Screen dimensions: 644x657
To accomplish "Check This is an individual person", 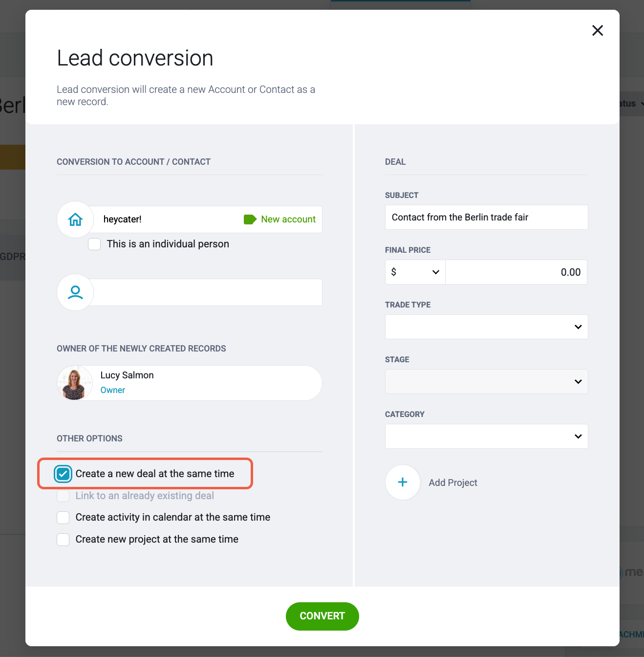I will (94, 244).
